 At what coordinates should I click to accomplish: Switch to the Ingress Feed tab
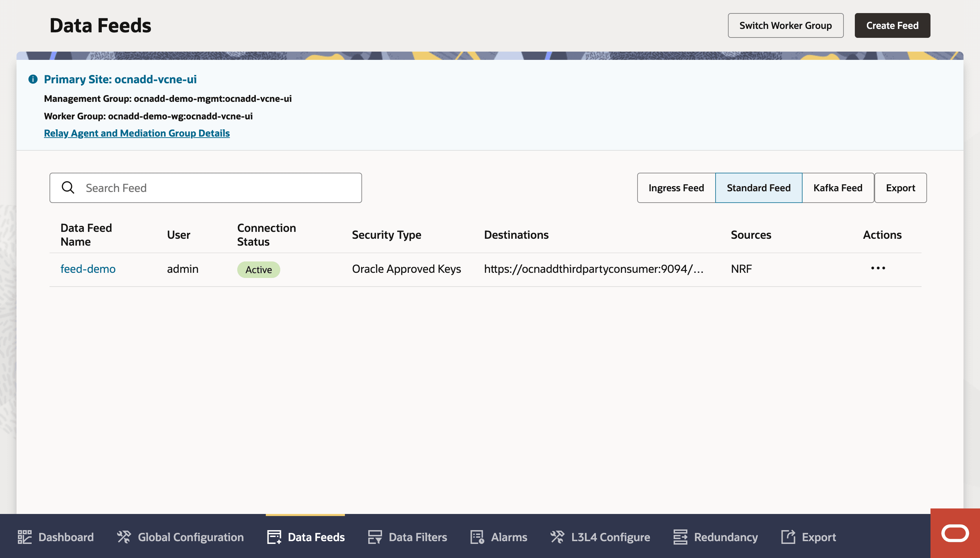[x=676, y=188]
